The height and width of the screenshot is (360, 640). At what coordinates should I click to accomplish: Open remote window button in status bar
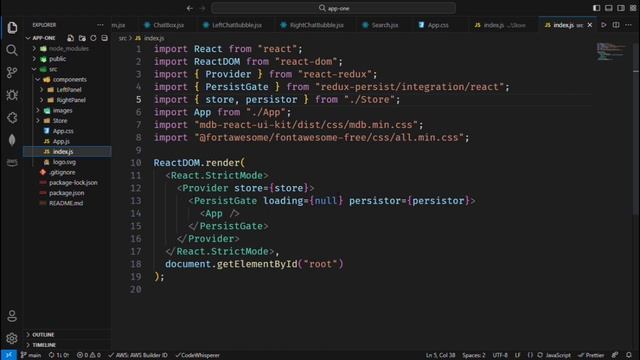9,355
